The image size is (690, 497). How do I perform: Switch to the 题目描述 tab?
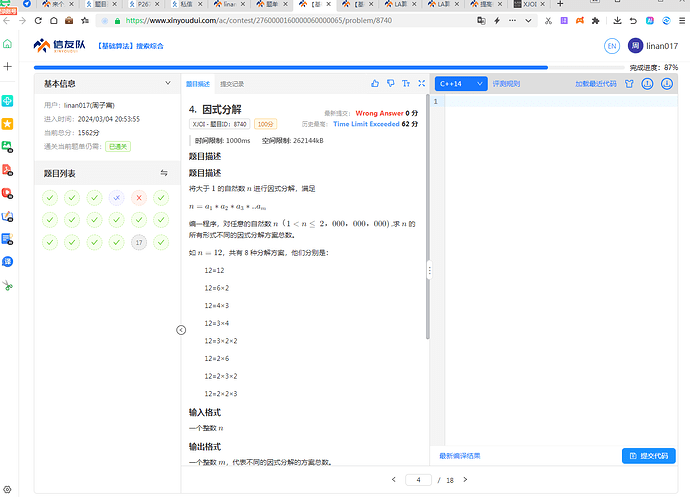(x=198, y=84)
